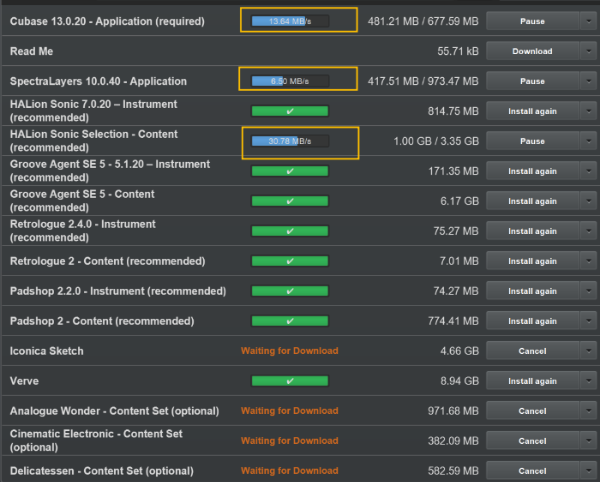Click completed checkmark bar for Padshop 2.2.0 Instrument
Viewport: 600px width, 482px height.
click(x=290, y=291)
